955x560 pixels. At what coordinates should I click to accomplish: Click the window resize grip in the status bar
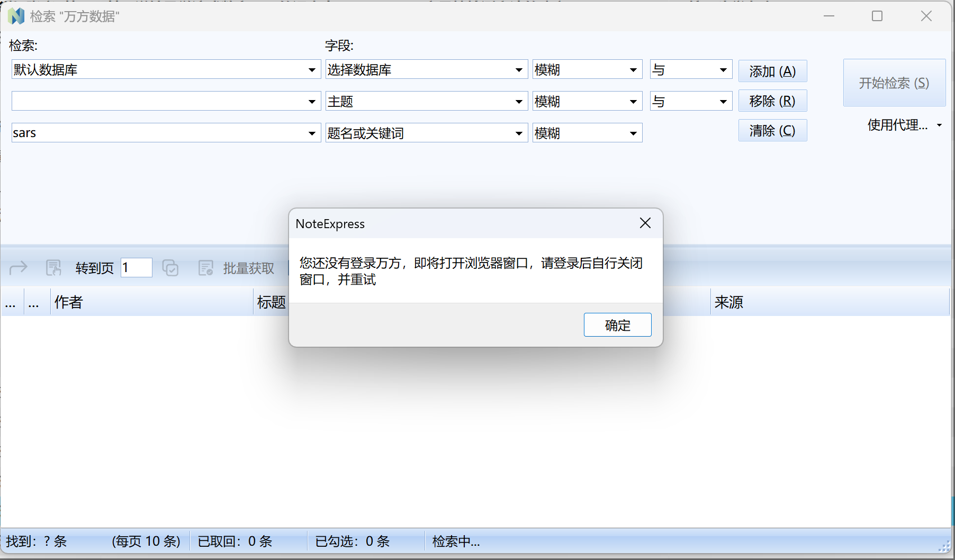pyautogui.click(x=944, y=547)
